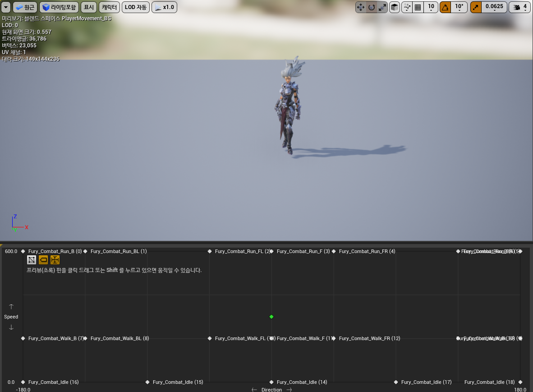This screenshot has height=392, width=533.
Task: Click the 현재 화면 크기: 0.557 stat
Action: click(27, 32)
